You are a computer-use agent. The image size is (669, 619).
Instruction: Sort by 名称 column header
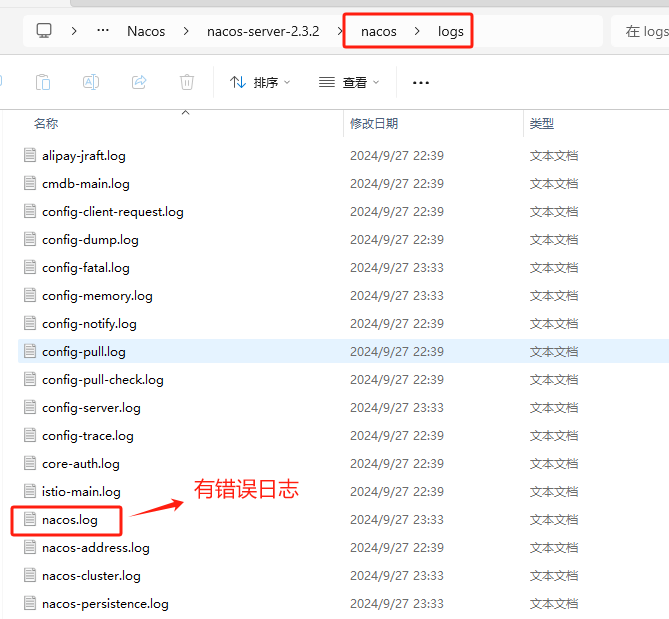[x=46, y=124]
